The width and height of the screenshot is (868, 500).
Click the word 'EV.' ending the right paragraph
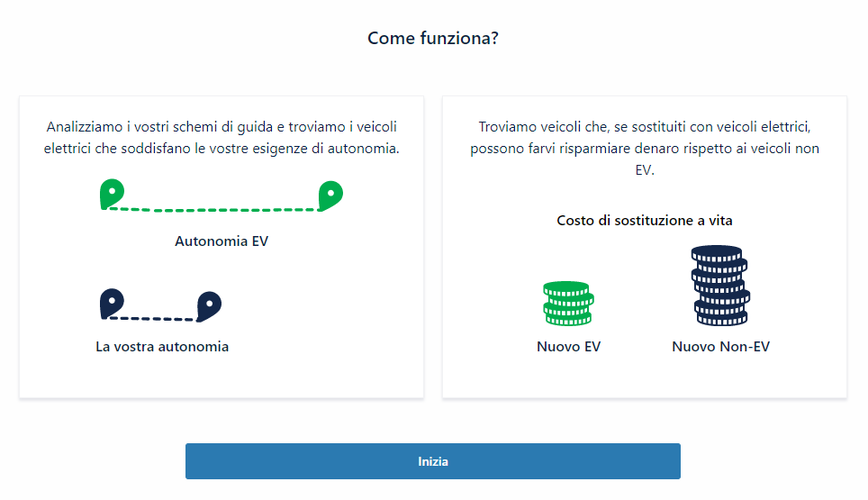tap(645, 169)
